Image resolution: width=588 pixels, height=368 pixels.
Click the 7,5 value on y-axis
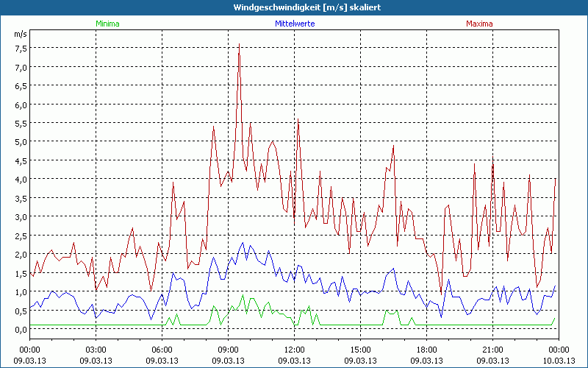21,49
